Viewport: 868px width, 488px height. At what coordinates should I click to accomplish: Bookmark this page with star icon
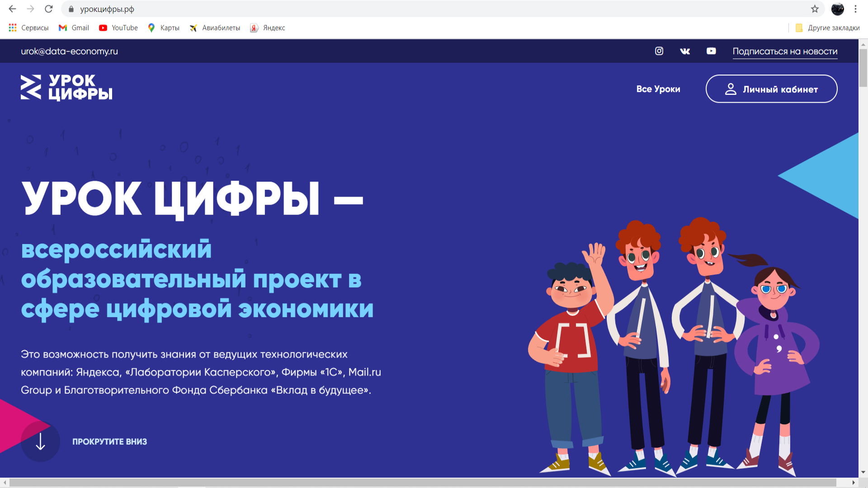[815, 9]
